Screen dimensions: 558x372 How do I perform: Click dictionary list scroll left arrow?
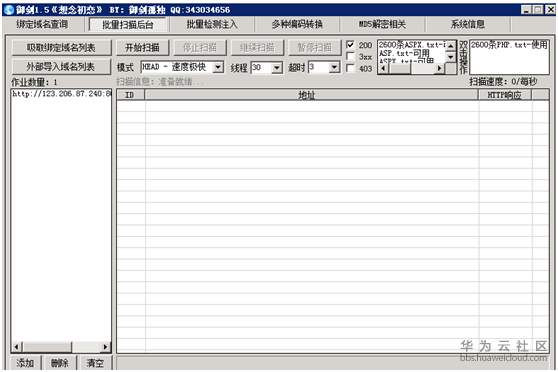(x=383, y=68)
